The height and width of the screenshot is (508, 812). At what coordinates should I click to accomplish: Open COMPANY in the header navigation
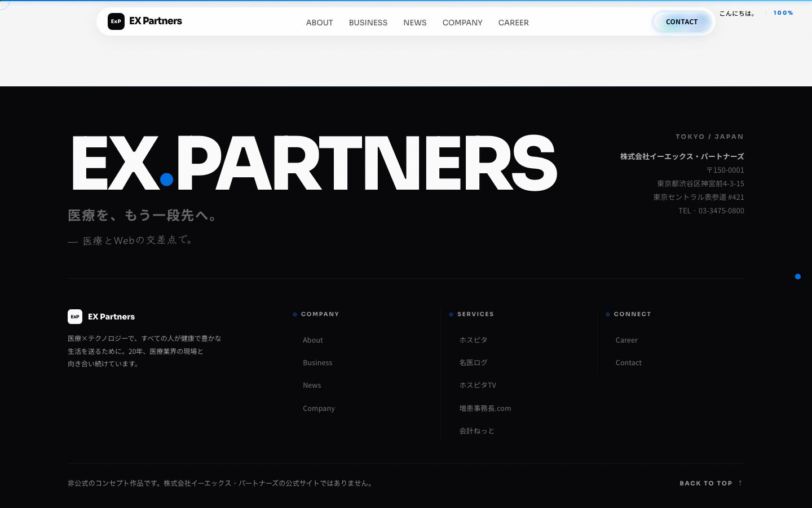(462, 23)
